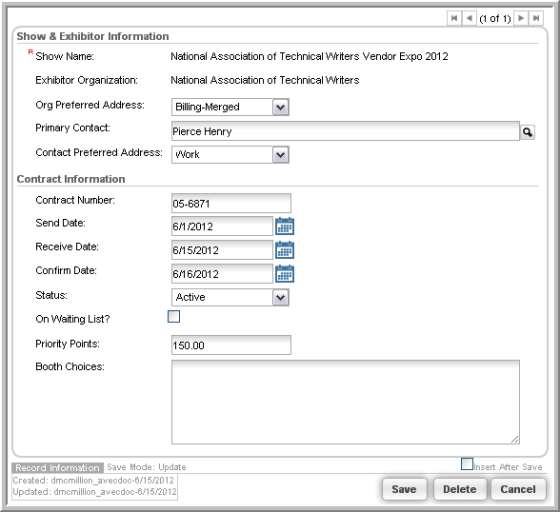Check the On Waiting List box
Image resolution: width=560 pixels, height=512 pixels.
pyautogui.click(x=174, y=317)
